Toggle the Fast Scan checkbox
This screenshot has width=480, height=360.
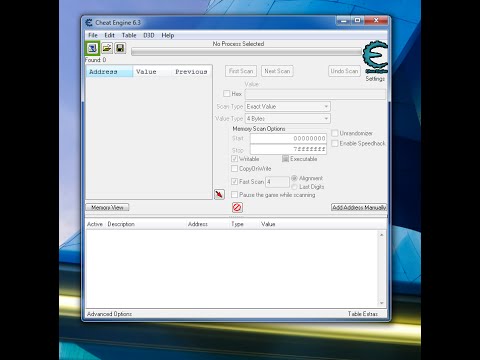[235, 182]
